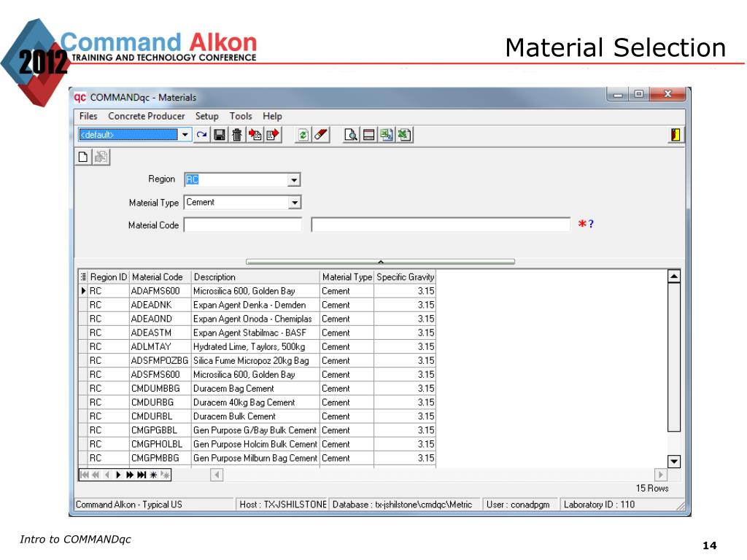Click the grid column chooser icon at the top-left corner

coord(83,276)
